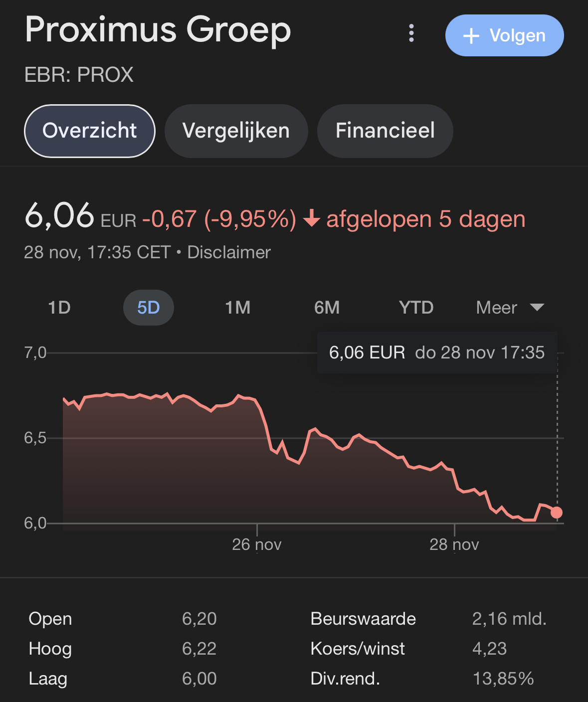Click the plus icon in Volgen button
Screen dimensions: 588x702
[471, 36]
